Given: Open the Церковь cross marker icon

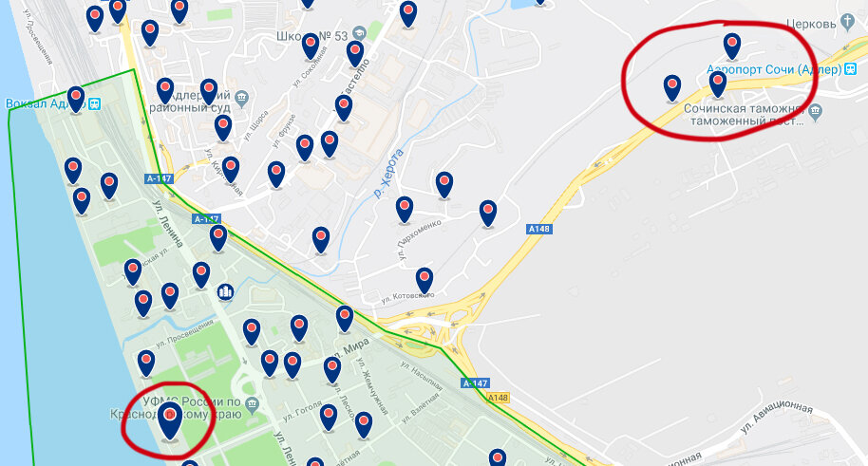Looking at the screenshot, I should (847, 23).
